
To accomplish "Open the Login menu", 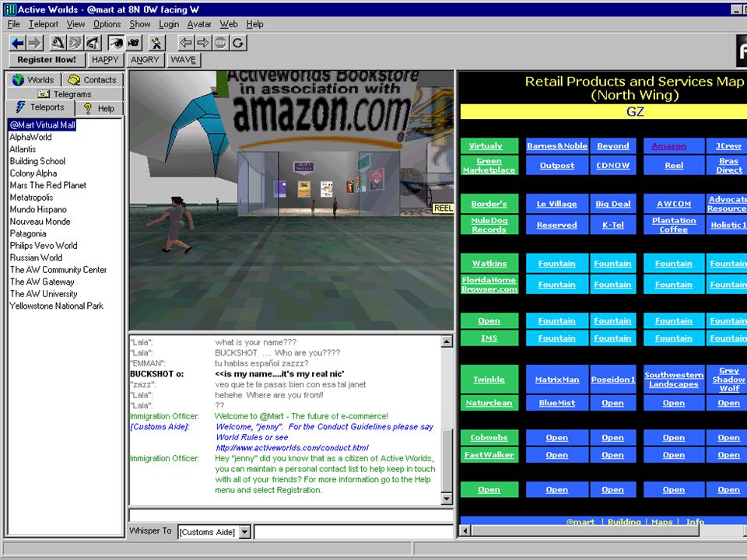I will [169, 24].
